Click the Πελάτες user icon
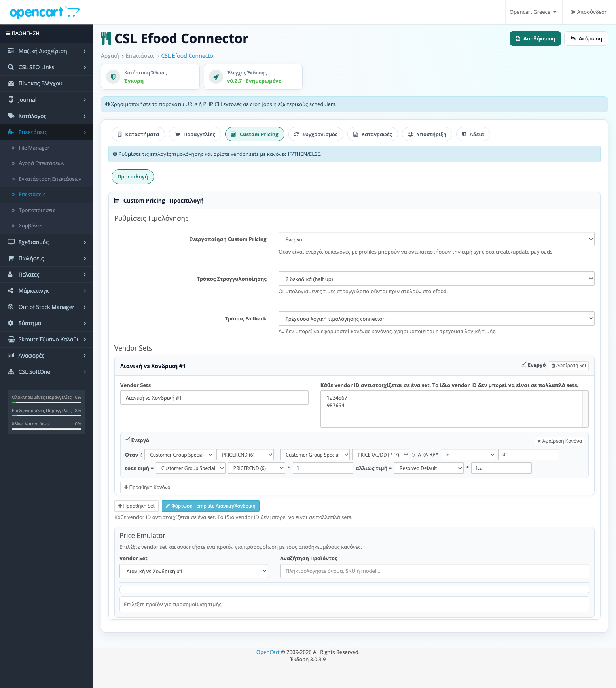616x688 pixels. click(x=11, y=275)
